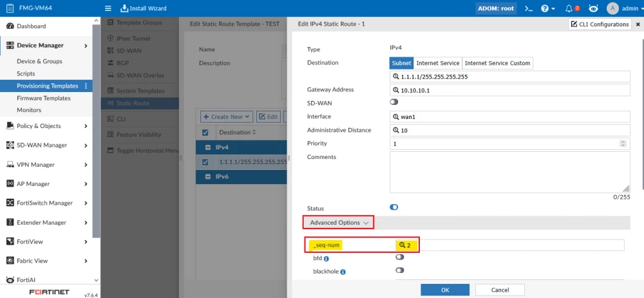This screenshot has height=298, width=644.
Task: Click the SD-WAN Manager icon in sidebar
Action: point(10,145)
